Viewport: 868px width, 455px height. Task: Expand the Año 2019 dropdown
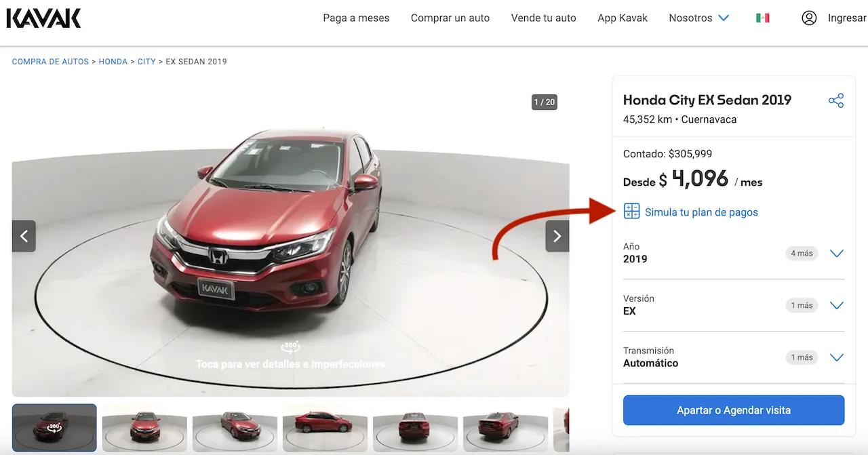coord(836,254)
